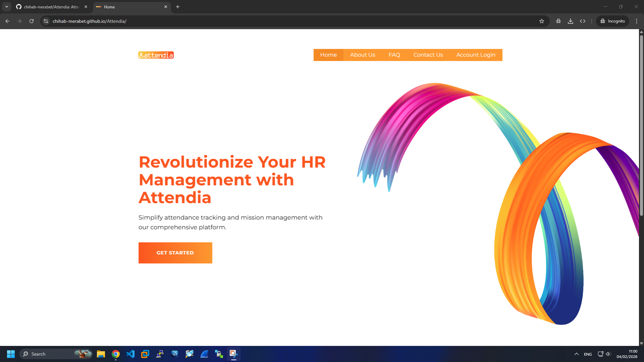Open Visual Studio Code from taskbar
The width and height of the screenshot is (644, 362).
click(130, 354)
